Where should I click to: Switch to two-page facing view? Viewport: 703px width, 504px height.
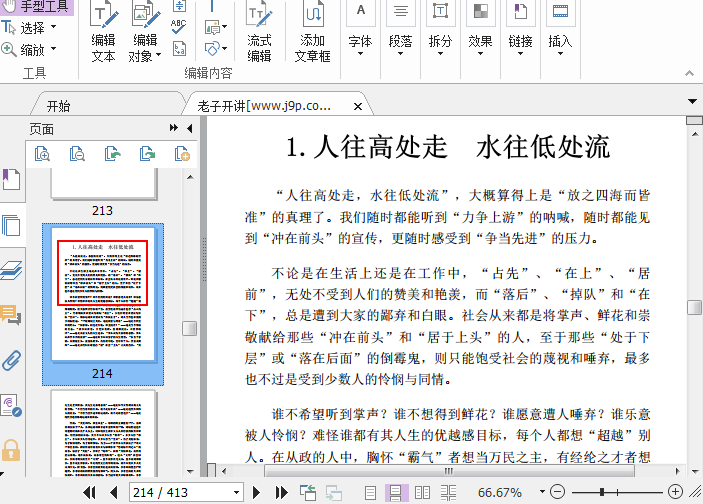[x=422, y=492]
